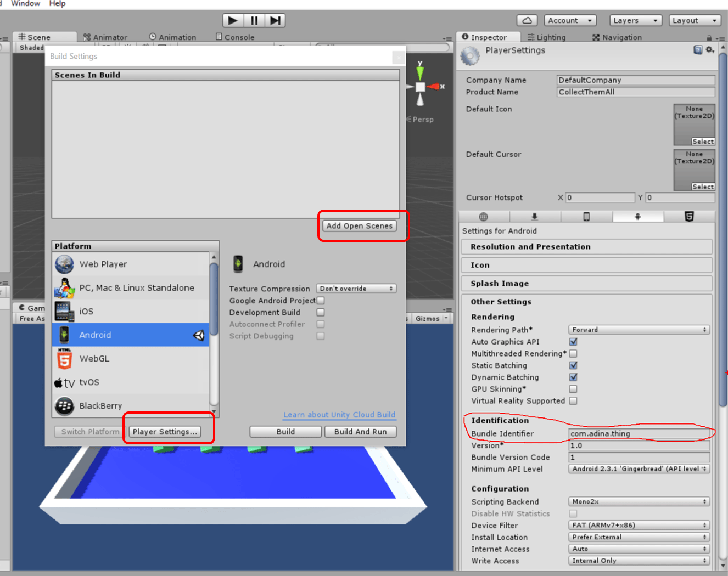Click the Add Open Scenes button
This screenshot has height=576, width=728.
(x=360, y=226)
